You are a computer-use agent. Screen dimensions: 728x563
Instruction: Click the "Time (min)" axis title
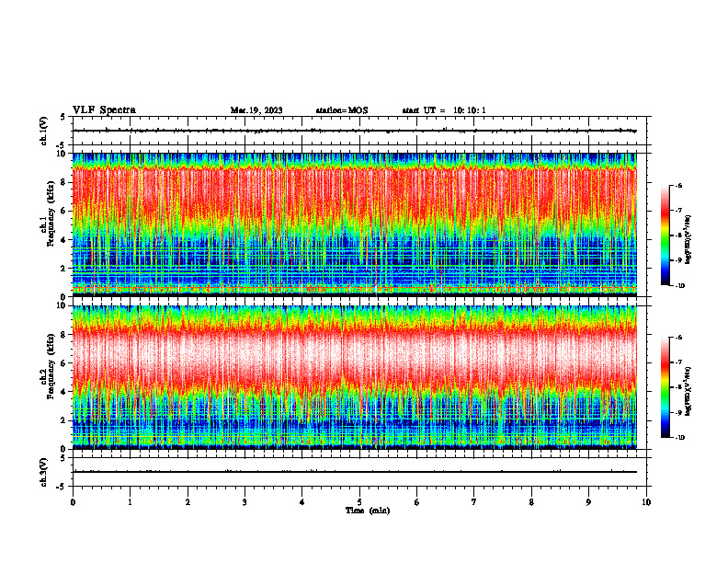click(368, 511)
